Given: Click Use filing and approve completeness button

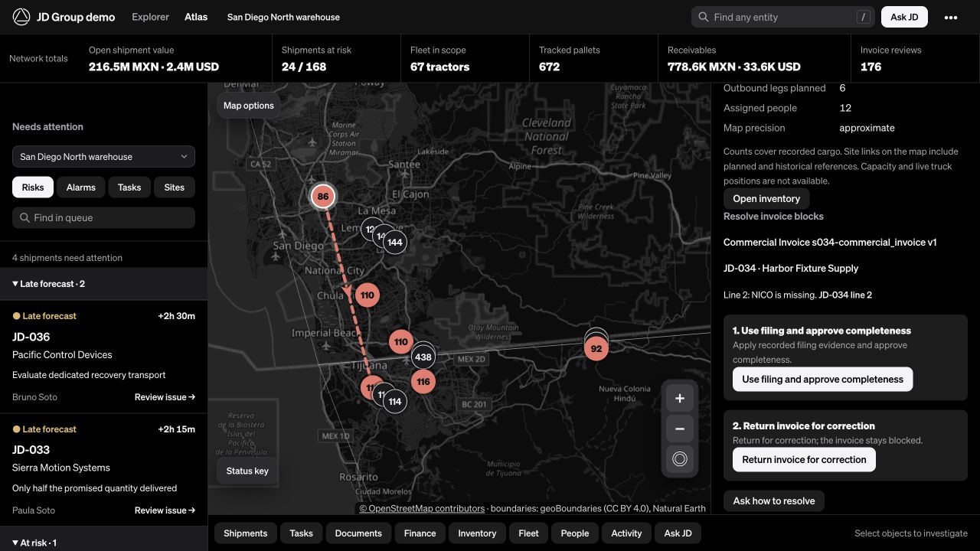Looking at the screenshot, I should (x=822, y=380).
